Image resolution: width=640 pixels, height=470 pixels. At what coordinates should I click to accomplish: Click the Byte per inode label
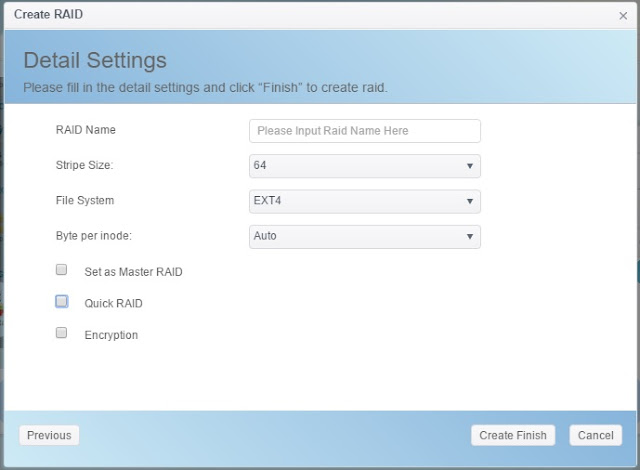(94, 236)
